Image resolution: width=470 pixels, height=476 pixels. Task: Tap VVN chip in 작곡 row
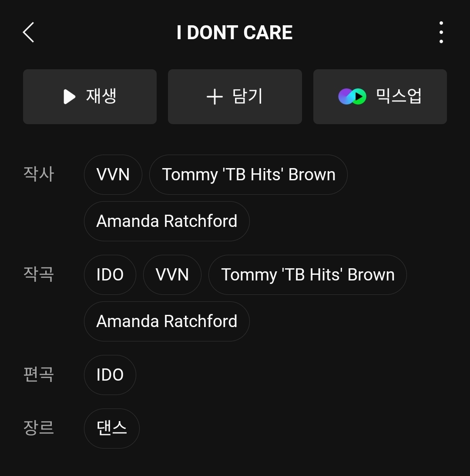[x=172, y=275]
